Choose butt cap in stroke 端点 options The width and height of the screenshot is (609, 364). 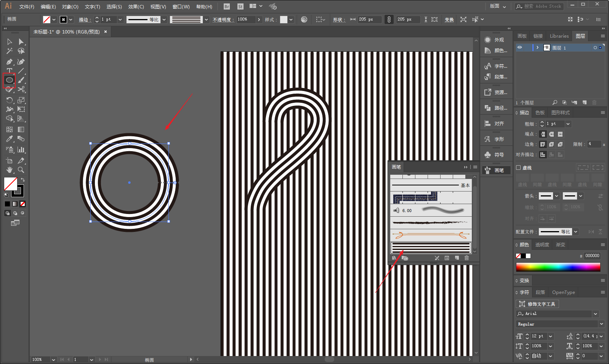543,134
